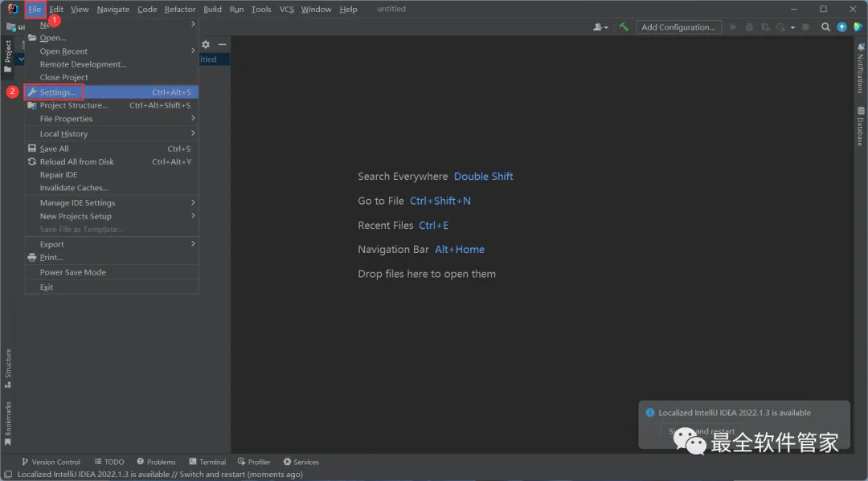Click status bar tool windows toggle icon

8,475
